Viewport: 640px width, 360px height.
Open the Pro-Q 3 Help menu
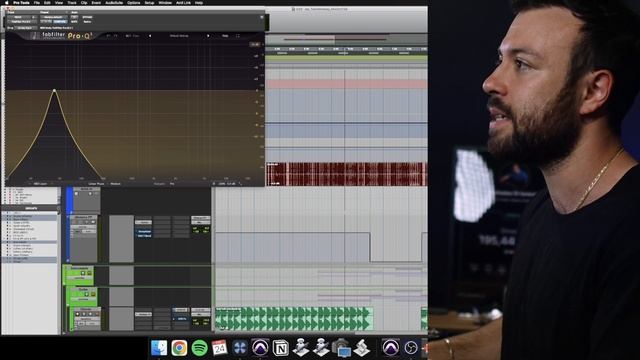click(225, 36)
